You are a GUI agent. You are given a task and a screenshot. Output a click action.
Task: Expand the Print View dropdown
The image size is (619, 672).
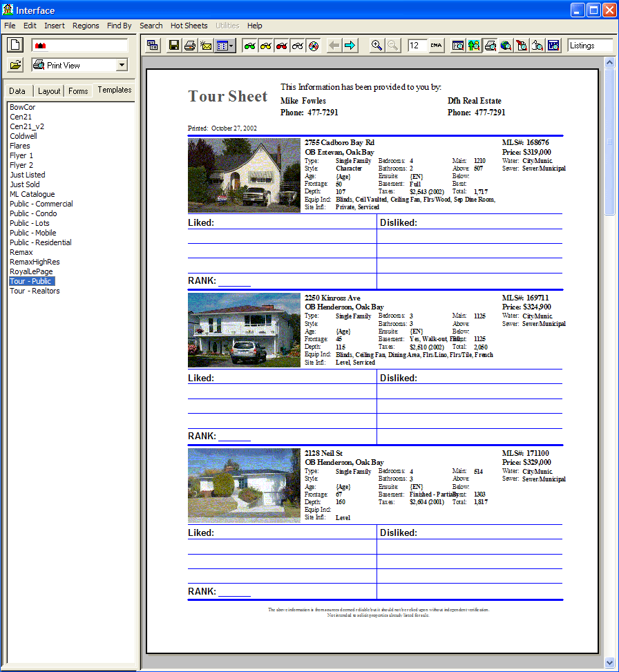click(x=122, y=65)
